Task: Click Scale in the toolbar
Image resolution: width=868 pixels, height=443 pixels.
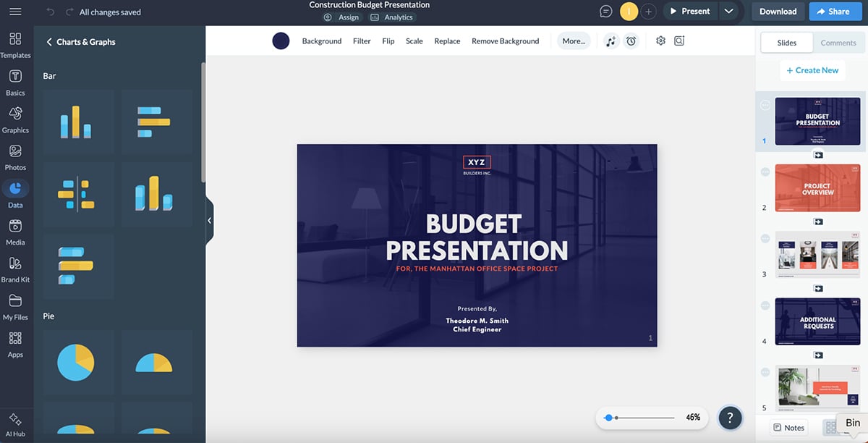Action: (x=414, y=41)
